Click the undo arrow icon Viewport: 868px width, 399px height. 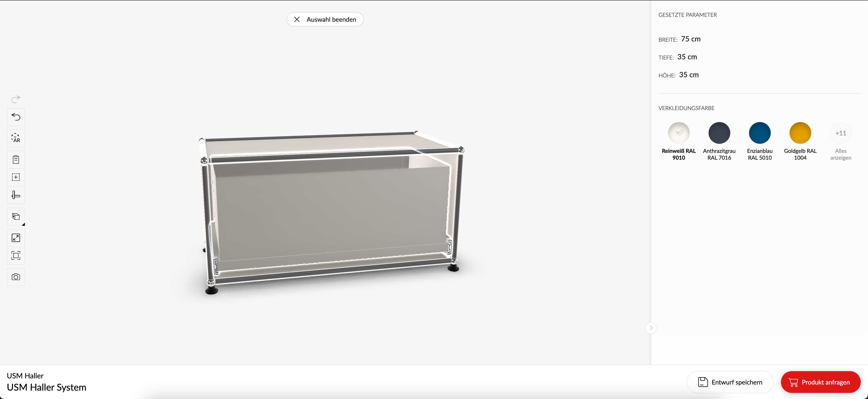pyautogui.click(x=16, y=117)
